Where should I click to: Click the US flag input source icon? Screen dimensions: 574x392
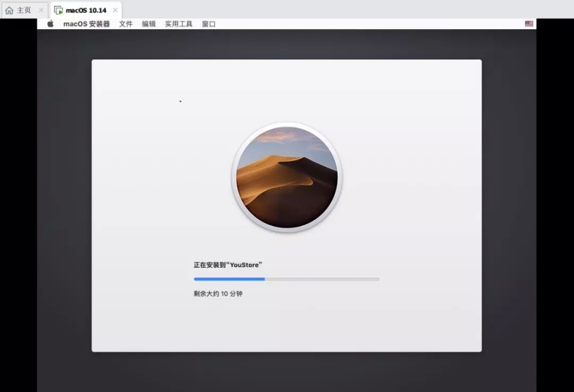coord(529,23)
